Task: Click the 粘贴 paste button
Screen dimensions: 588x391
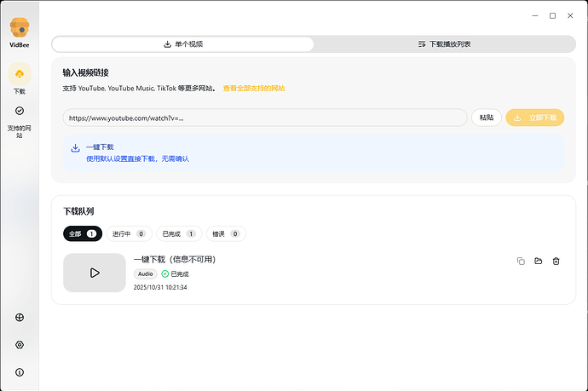Action: click(x=487, y=118)
